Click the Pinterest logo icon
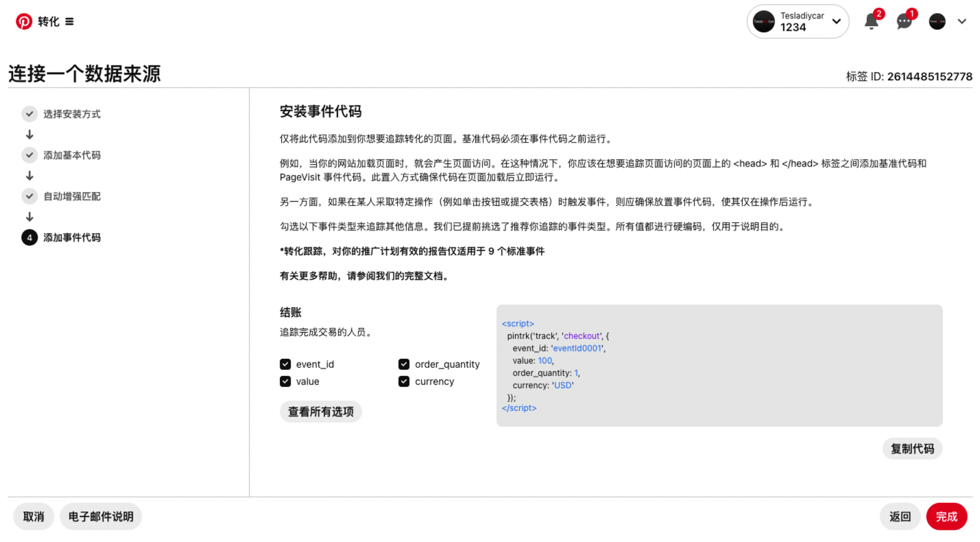The width and height of the screenshot is (980, 542). click(24, 21)
